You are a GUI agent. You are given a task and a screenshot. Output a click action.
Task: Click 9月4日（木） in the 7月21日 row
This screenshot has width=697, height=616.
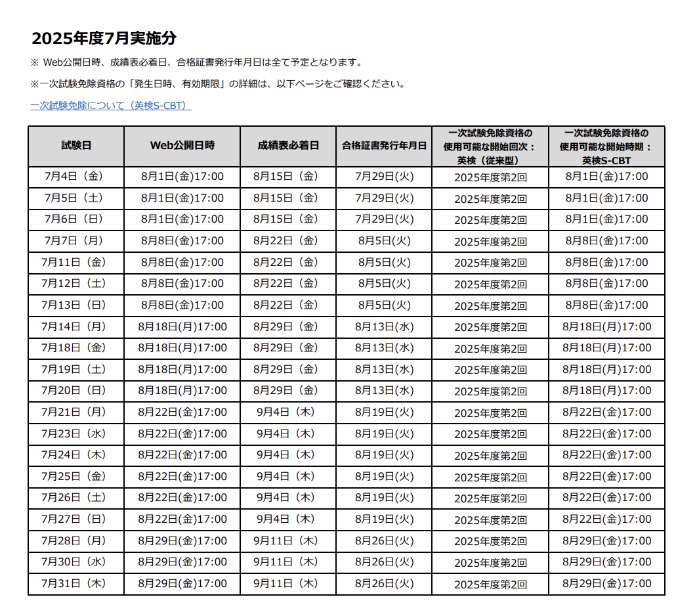288,412
